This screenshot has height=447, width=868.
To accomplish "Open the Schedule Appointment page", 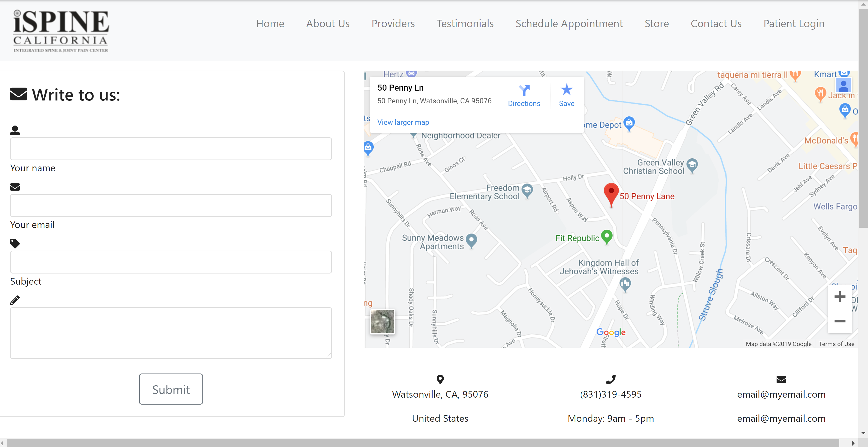I will click(569, 24).
